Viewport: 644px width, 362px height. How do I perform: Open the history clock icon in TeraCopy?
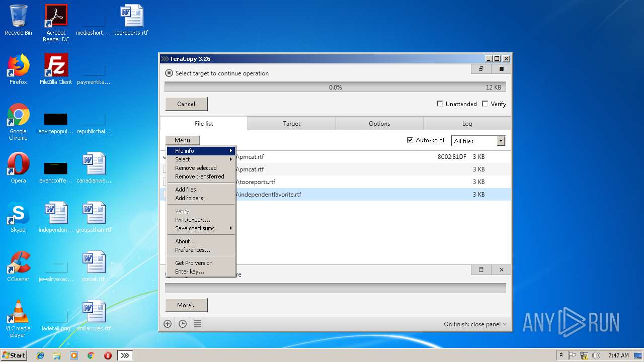[x=183, y=324]
